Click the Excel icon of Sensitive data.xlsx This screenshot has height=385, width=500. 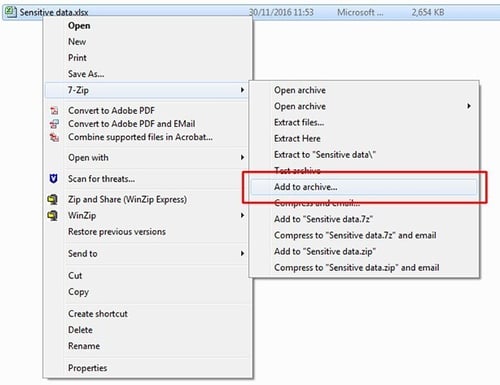[10, 12]
